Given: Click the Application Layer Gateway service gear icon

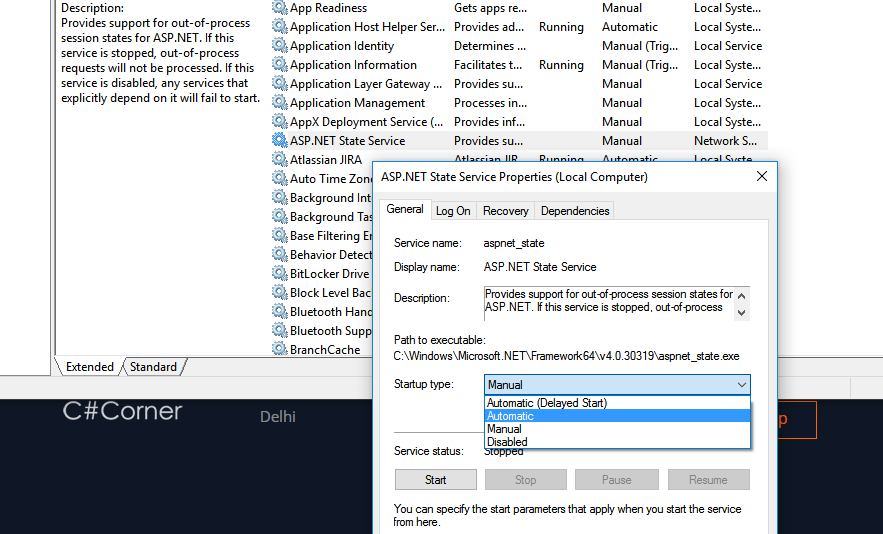Looking at the screenshot, I should [279, 83].
